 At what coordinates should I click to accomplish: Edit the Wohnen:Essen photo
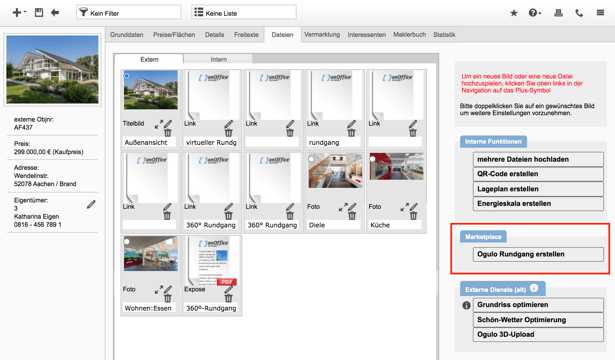[168, 290]
